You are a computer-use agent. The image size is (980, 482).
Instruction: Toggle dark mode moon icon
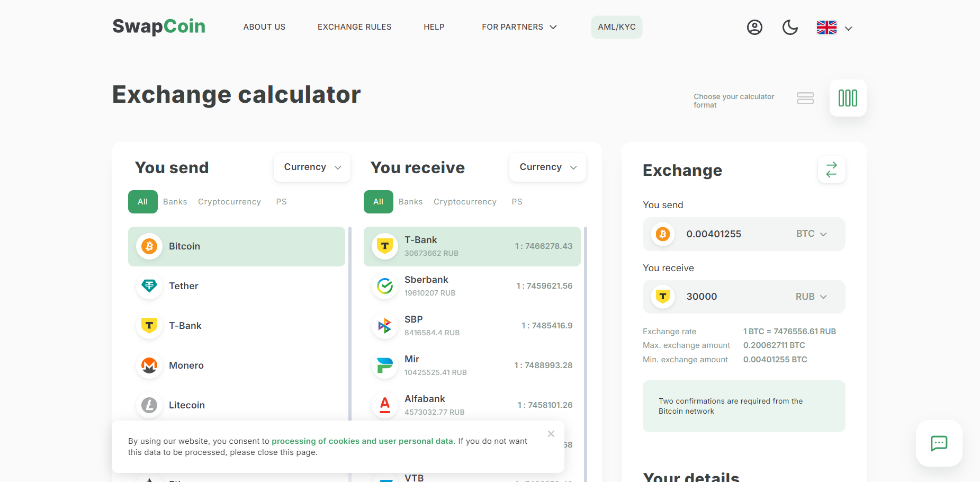pyautogui.click(x=790, y=27)
